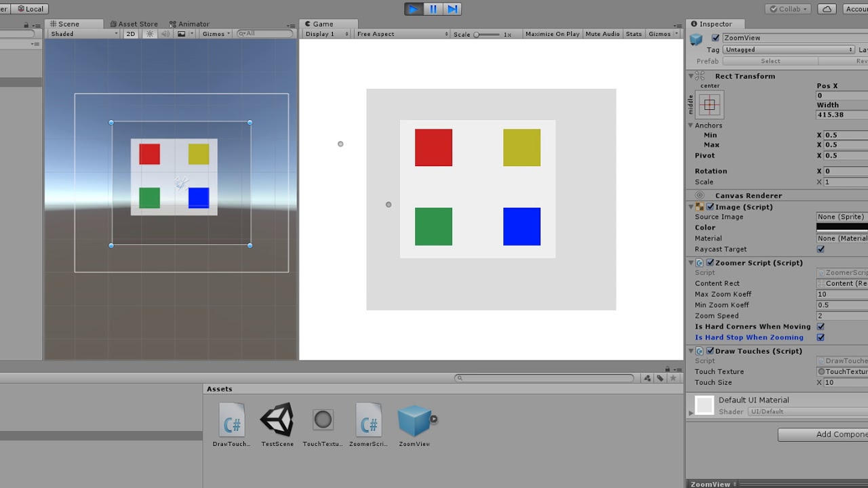Toggle scene audio speaker icon
868x488 pixels.
click(165, 34)
